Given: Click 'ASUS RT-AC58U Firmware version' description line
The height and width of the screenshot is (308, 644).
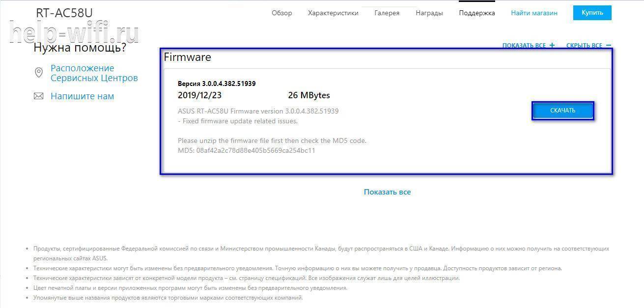Looking at the screenshot, I should point(258,111).
